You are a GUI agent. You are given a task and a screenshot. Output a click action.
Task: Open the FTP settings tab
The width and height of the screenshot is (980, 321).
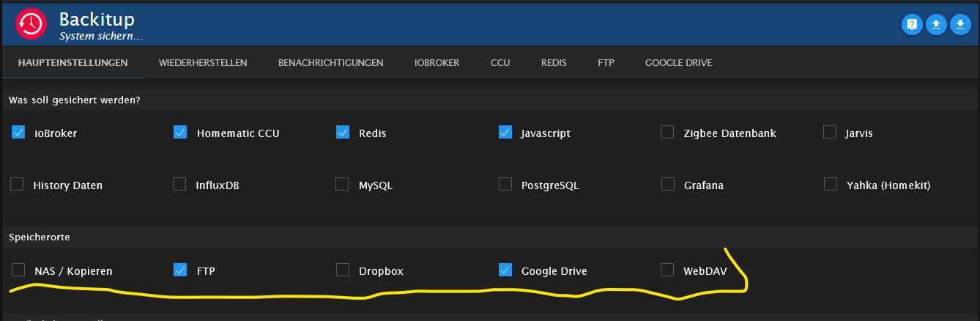point(606,63)
